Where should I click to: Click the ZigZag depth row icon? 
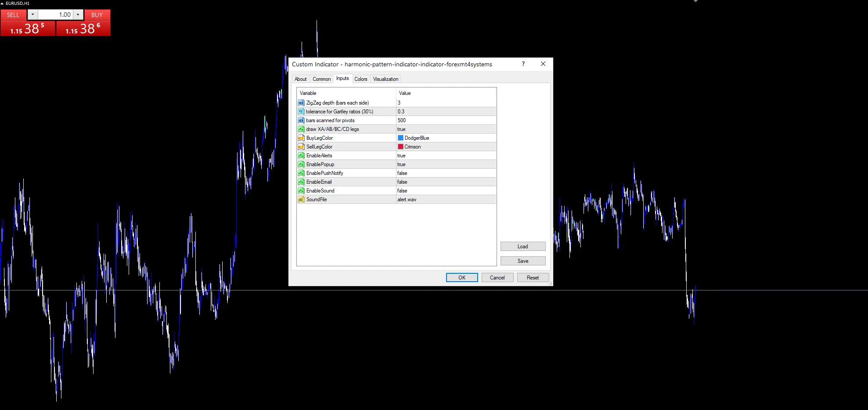[301, 103]
